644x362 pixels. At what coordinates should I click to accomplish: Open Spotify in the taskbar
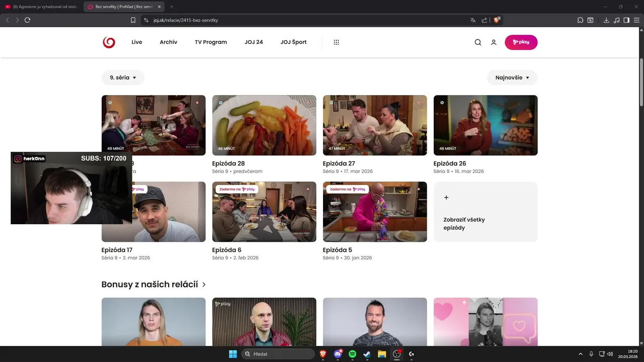point(352,354)
